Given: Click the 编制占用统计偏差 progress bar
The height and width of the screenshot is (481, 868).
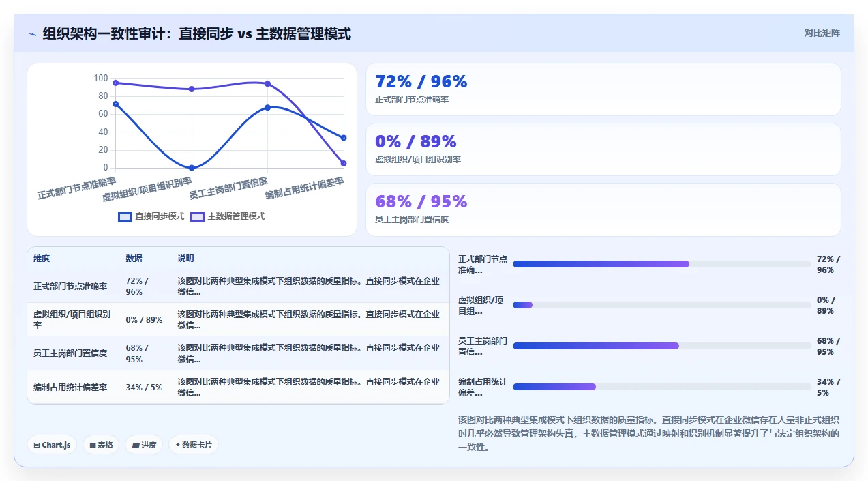Looking at the screenshot, I should (662, 387).
